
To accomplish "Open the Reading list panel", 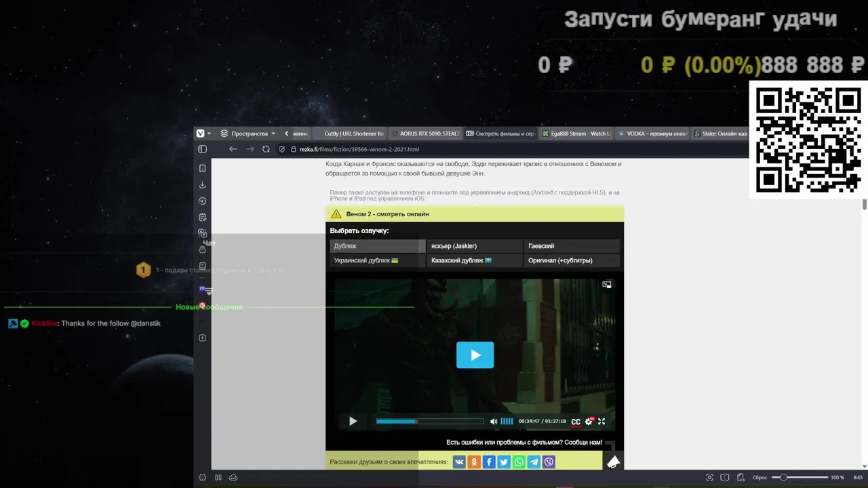I will click(202, 266).
